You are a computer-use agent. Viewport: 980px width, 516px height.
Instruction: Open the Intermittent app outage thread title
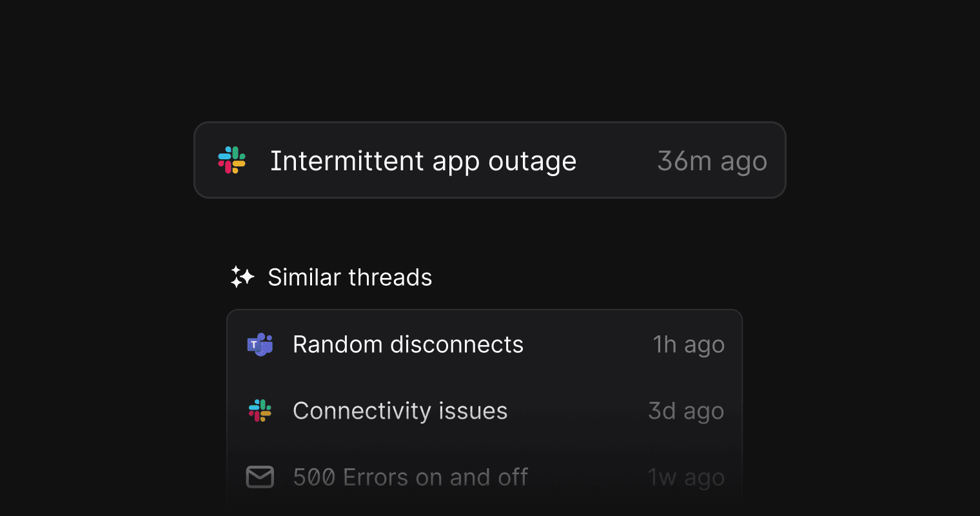tap(423, 161)
